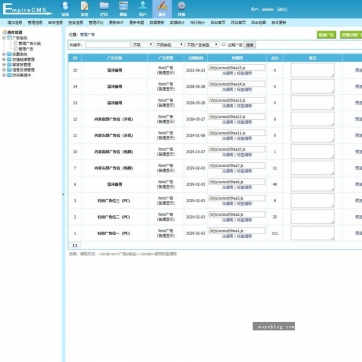This screenshot has height=362, width=362.
Task: Open the User person icon in header
Action: tap(143, 9)
